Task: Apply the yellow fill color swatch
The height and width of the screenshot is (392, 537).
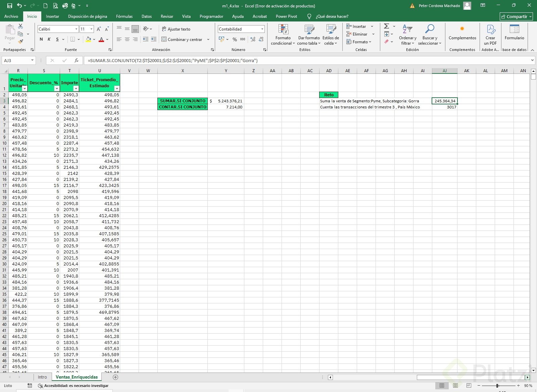Action: point(88,39)
